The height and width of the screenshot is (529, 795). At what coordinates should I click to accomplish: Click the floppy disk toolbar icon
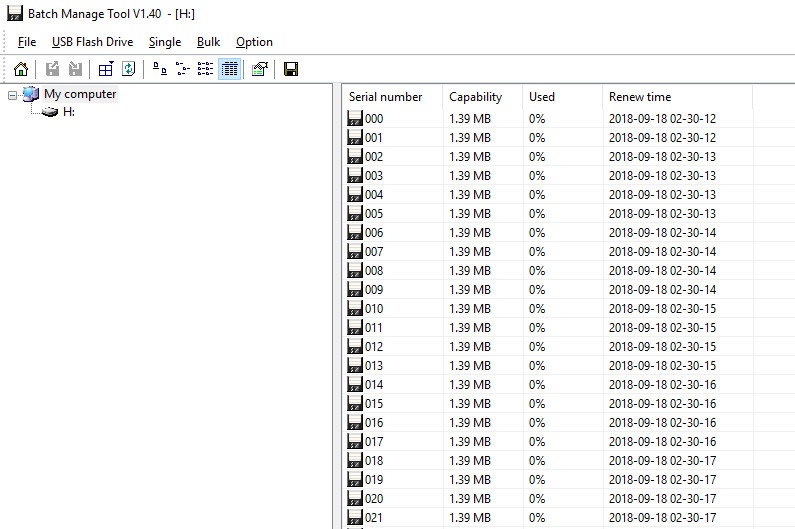(291, 69)
